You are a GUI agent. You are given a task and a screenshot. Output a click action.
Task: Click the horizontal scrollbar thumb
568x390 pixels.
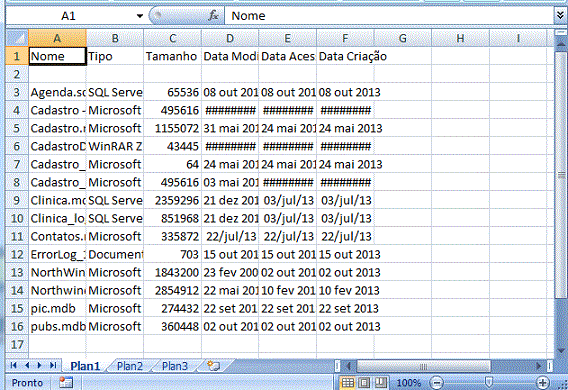423,366
